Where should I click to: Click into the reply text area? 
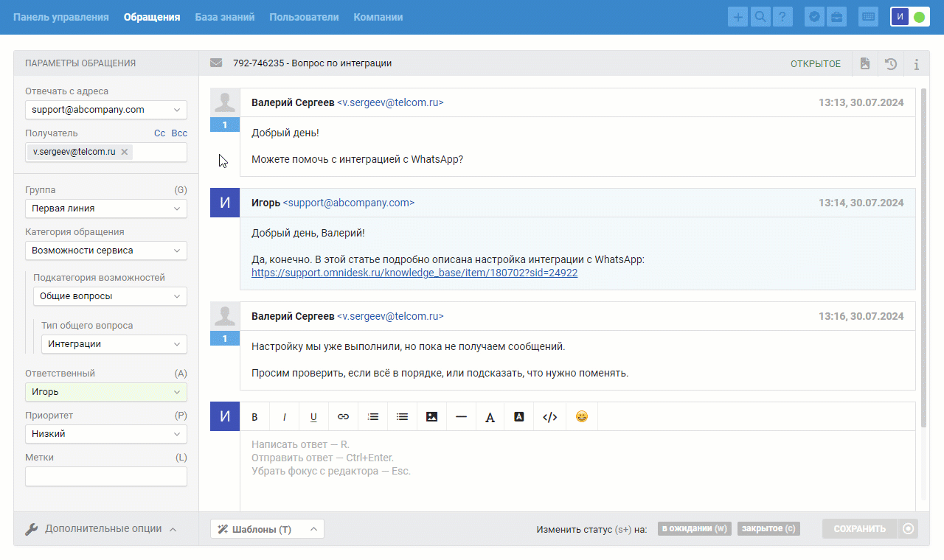(x=577, y=472)
